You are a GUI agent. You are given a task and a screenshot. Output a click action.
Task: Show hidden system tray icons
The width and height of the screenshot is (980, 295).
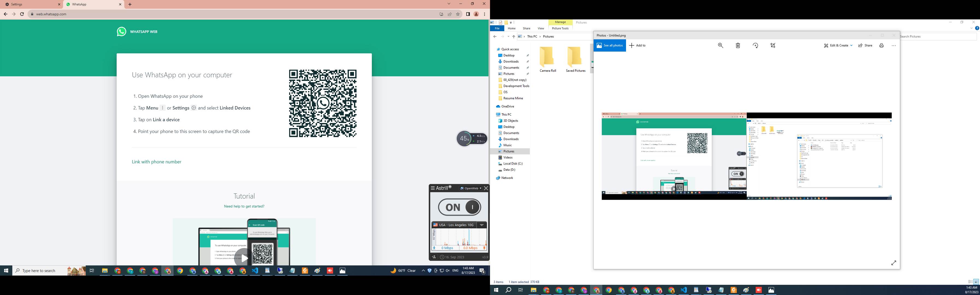pos(423,271)
